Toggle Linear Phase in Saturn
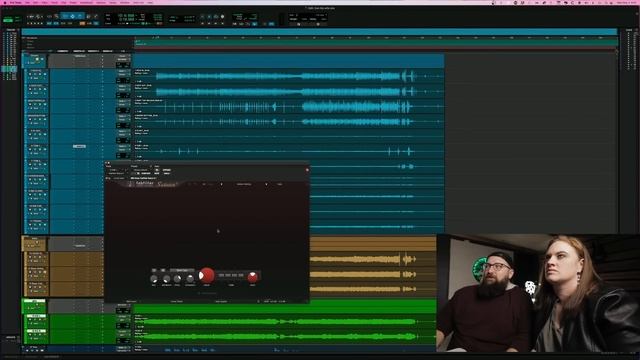Screen dimensions: 640x360 [177, 302]
